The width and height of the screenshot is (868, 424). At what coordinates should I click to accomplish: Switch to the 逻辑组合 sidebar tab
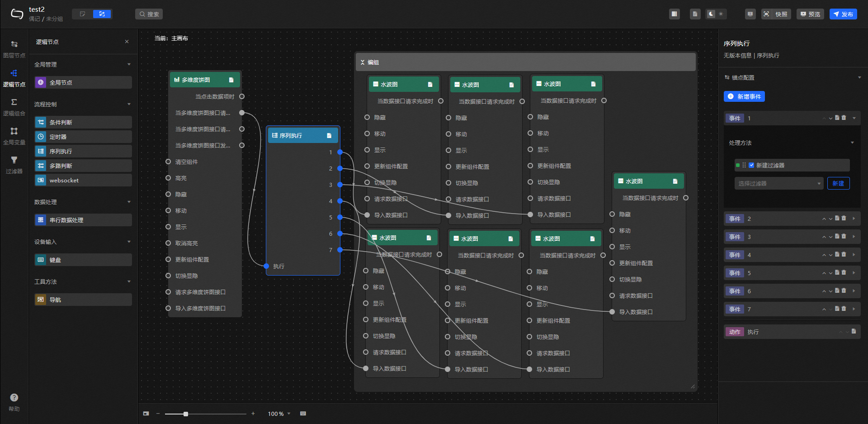pos(14,106)
